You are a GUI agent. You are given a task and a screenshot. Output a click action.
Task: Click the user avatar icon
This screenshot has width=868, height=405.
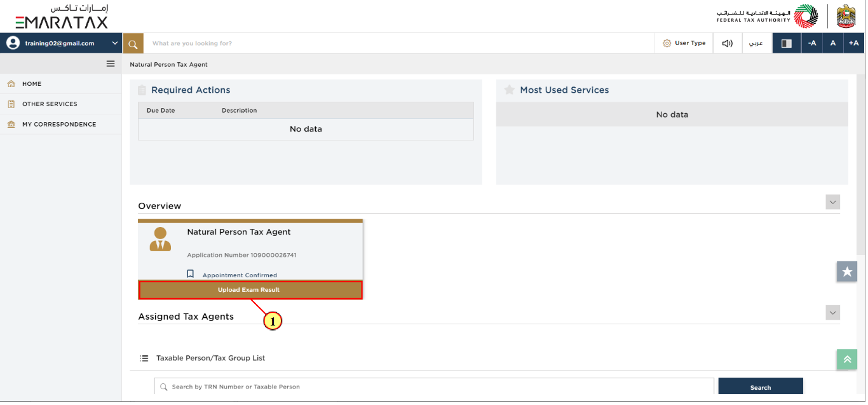13,43
